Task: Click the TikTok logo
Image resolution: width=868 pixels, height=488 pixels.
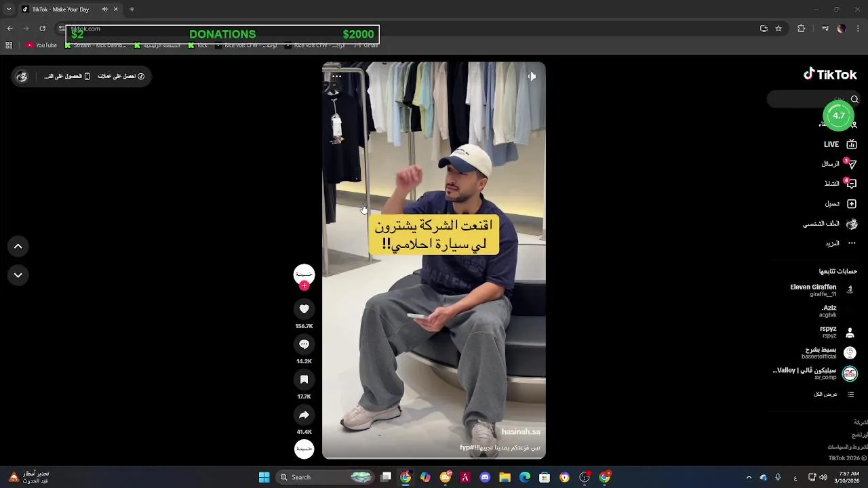Action: pyautogui.click(x=830, y=75)
